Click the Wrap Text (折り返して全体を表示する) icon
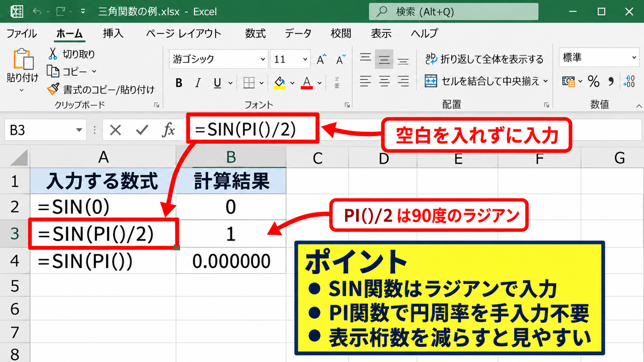The image size is (644, 362). click(431, 59)
